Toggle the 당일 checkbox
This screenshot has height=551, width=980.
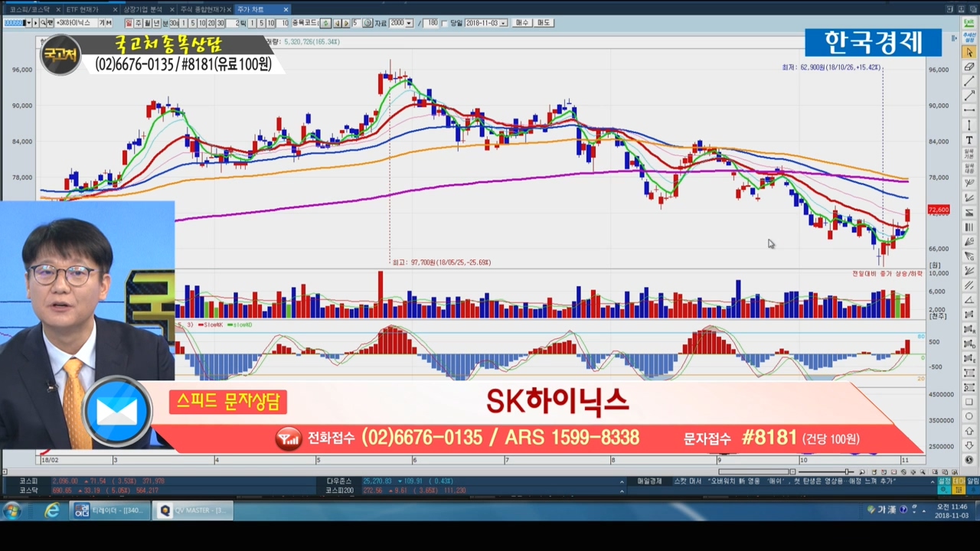click(x=445, y=23)
